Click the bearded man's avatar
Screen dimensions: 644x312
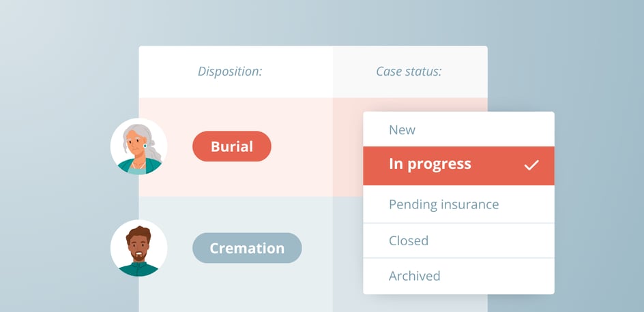tap(139, 248)
